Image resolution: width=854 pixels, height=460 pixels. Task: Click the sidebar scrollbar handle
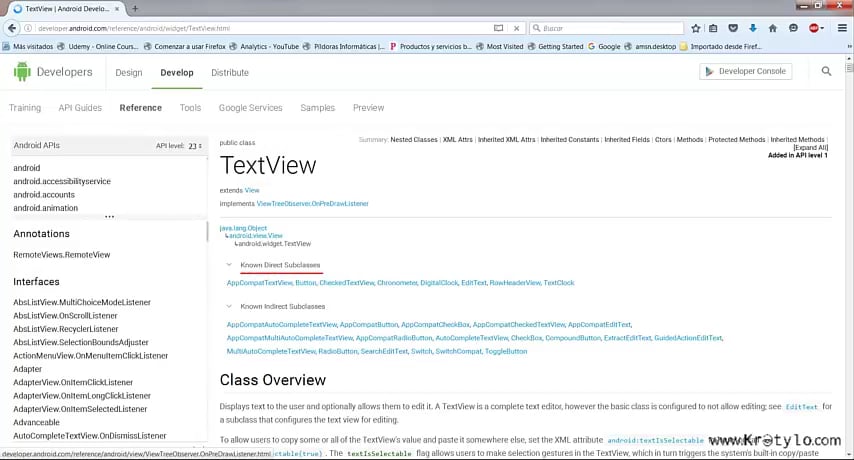coord(207,231)
